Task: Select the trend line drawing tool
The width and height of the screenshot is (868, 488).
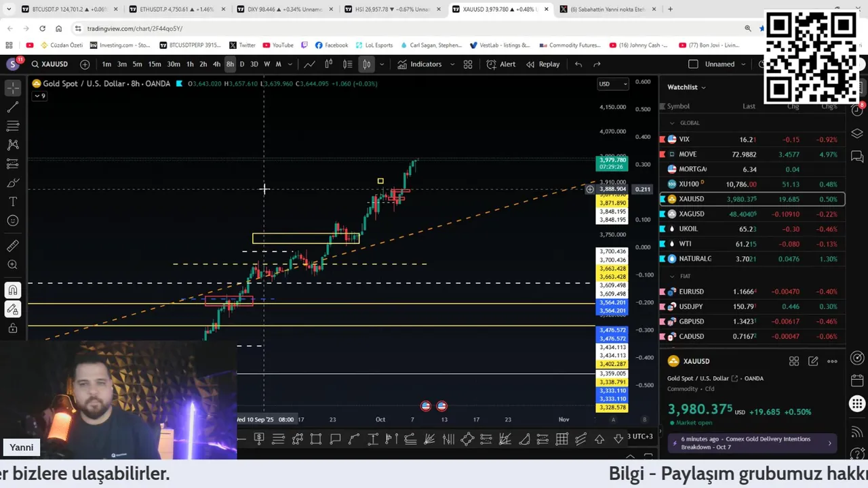Action: pyautogui.click(x=13, y=107)
